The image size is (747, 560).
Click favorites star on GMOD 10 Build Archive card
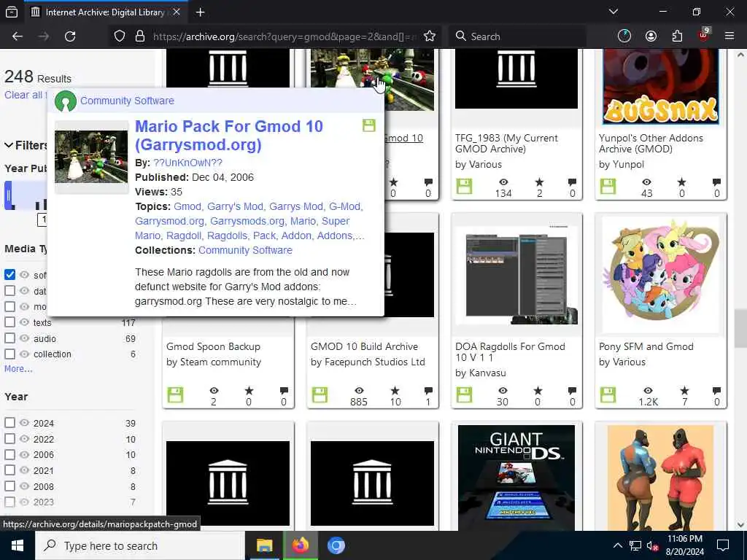click(395, 391)
